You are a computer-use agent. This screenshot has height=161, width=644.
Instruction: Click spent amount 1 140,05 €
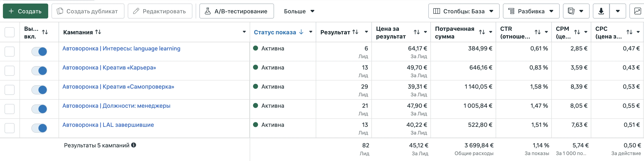pyautogui.click(x=478, y=86)
